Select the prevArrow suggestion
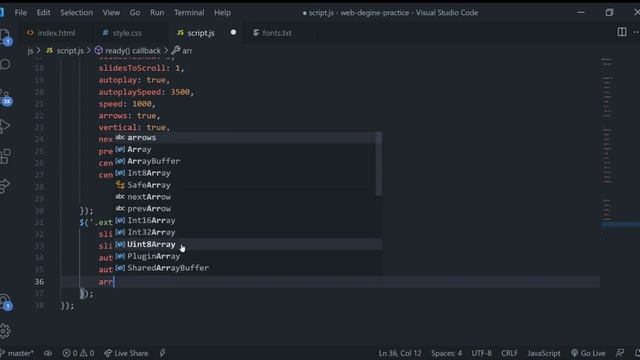Viewport: 640px width, 360px height. tap(248, 209)
